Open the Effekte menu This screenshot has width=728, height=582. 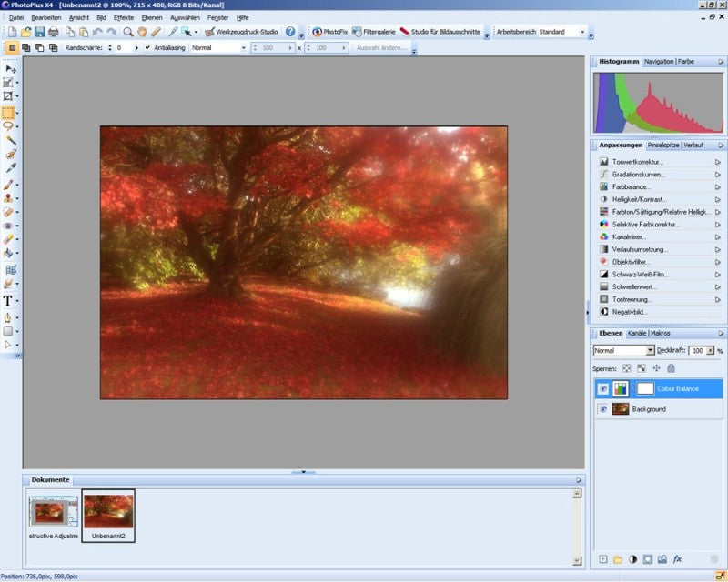coord(124,17)
